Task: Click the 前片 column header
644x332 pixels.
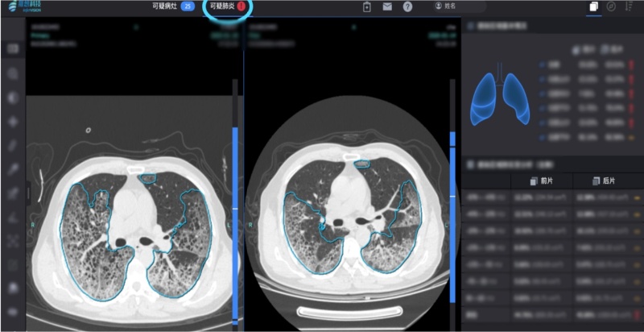Action: tap(539, 182)
